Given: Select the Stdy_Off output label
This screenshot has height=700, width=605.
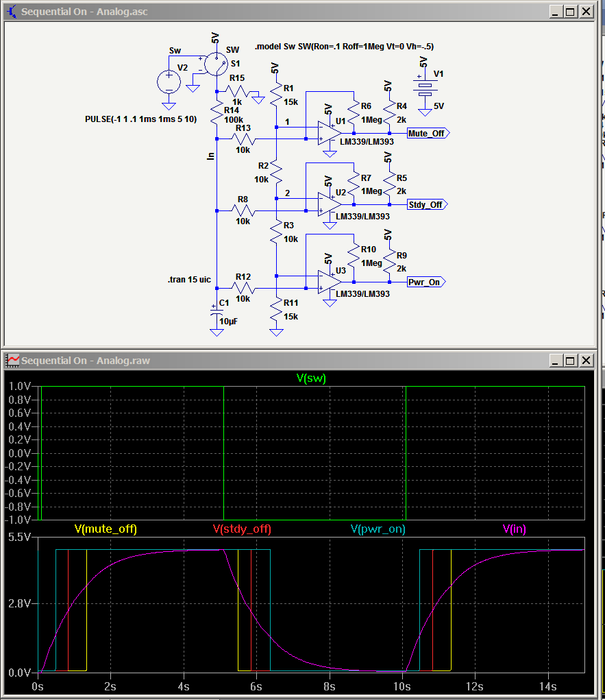Looking at the screenshot, I should (427, 205).
